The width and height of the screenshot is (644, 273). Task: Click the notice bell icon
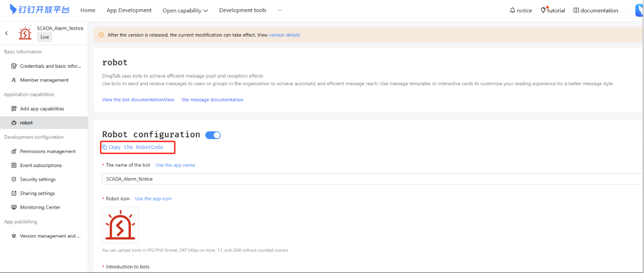[x=512, y=10]
